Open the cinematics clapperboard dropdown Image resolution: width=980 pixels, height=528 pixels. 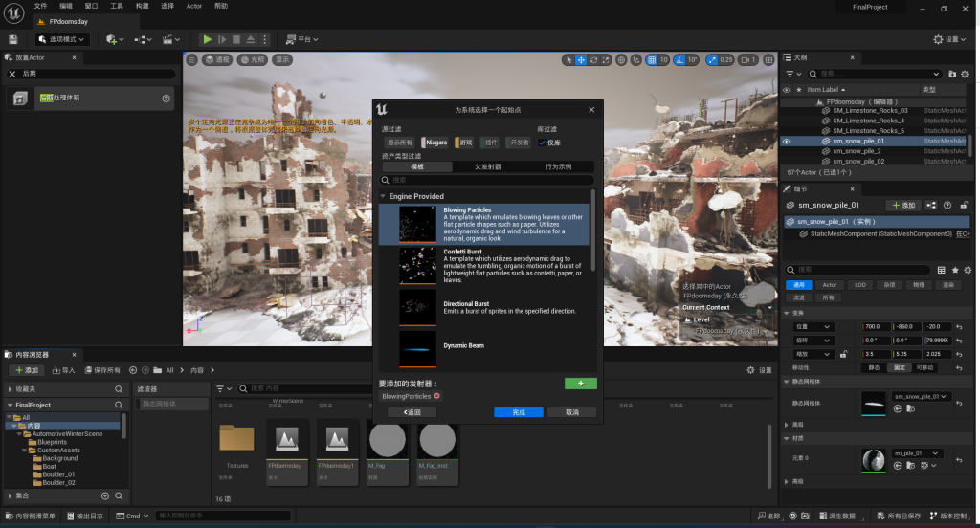[x=171, y=39]
